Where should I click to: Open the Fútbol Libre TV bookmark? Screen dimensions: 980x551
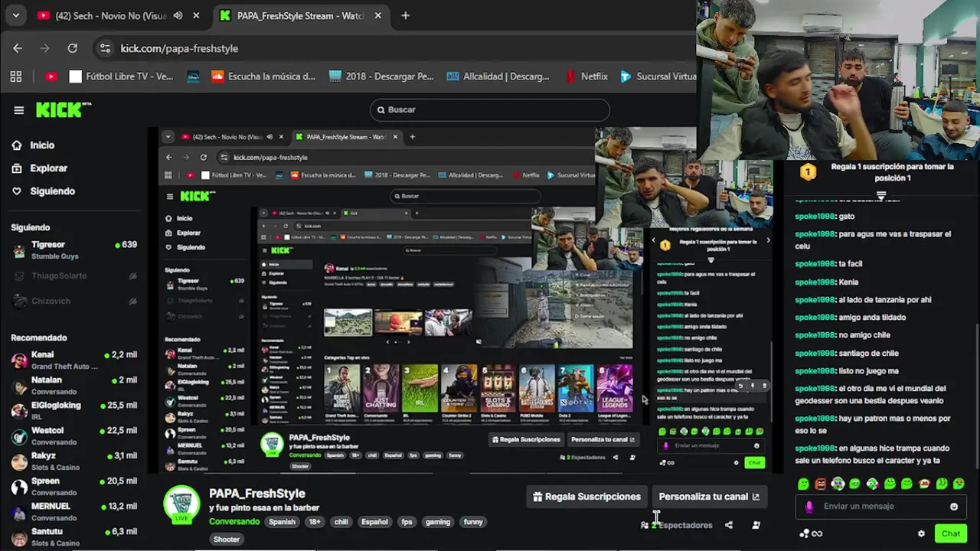click(121, 77)
